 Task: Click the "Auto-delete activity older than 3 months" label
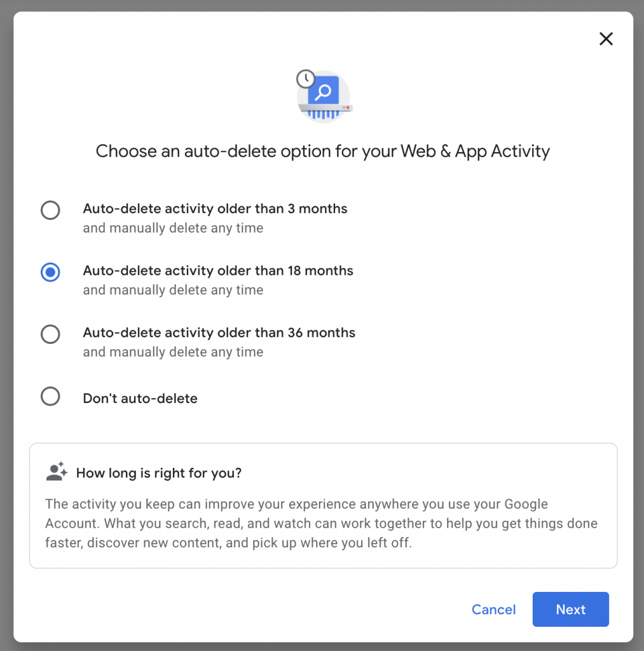[x=215, y=209]
